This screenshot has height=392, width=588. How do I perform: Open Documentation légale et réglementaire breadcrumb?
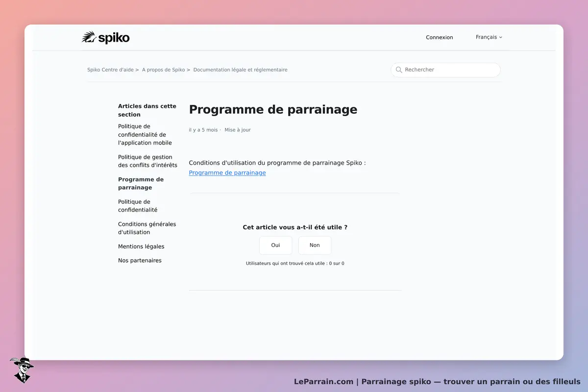tap(240, 70)
